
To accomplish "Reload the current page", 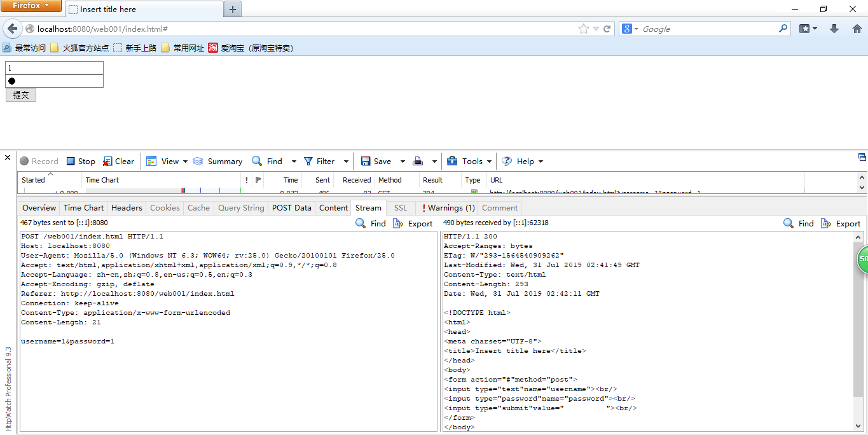I will [607, 29].
